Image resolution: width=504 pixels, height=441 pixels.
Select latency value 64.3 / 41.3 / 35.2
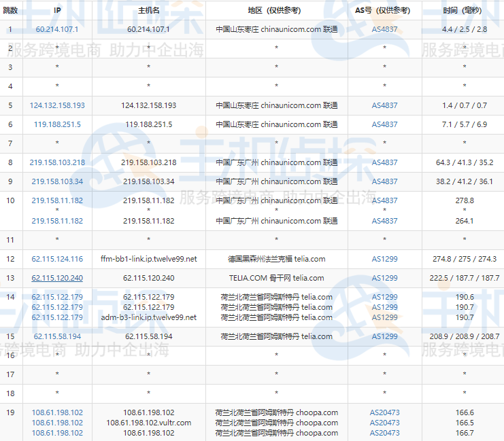(x=465, y=162)
